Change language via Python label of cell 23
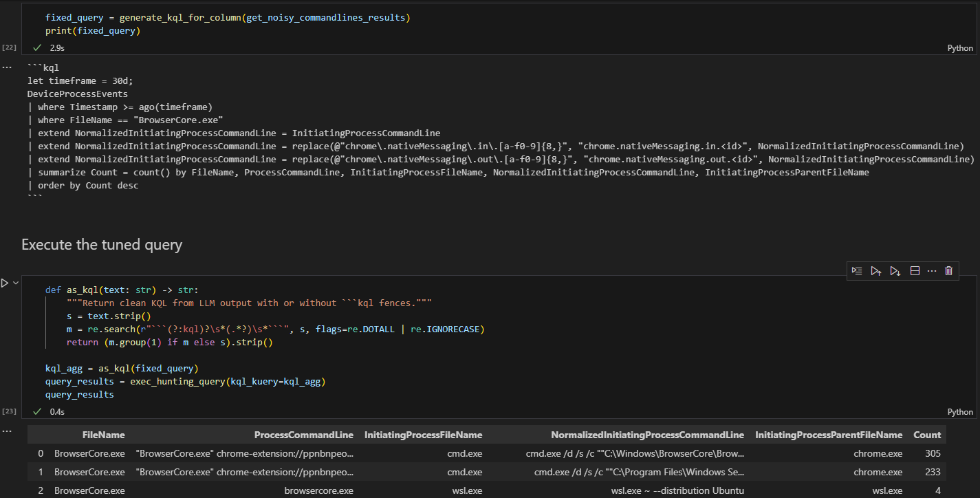Screen dimensions: 980x498 [x=960, y=412]
